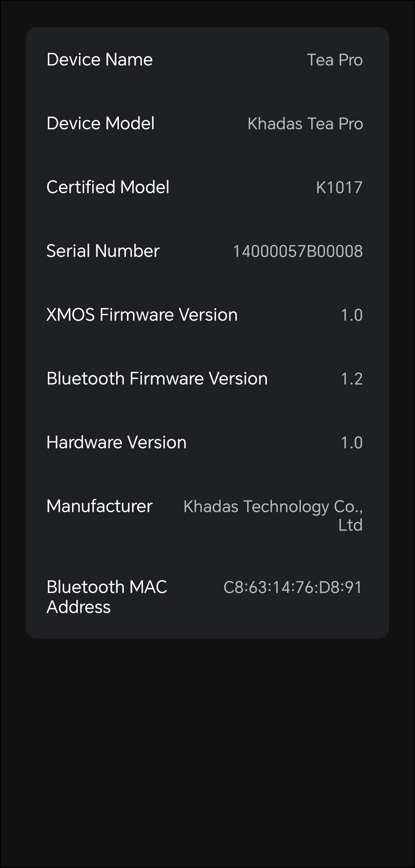The width and height of the screenshot is (415, 868).
Task: Tap the Serial Number label
Action: (103, 251)
